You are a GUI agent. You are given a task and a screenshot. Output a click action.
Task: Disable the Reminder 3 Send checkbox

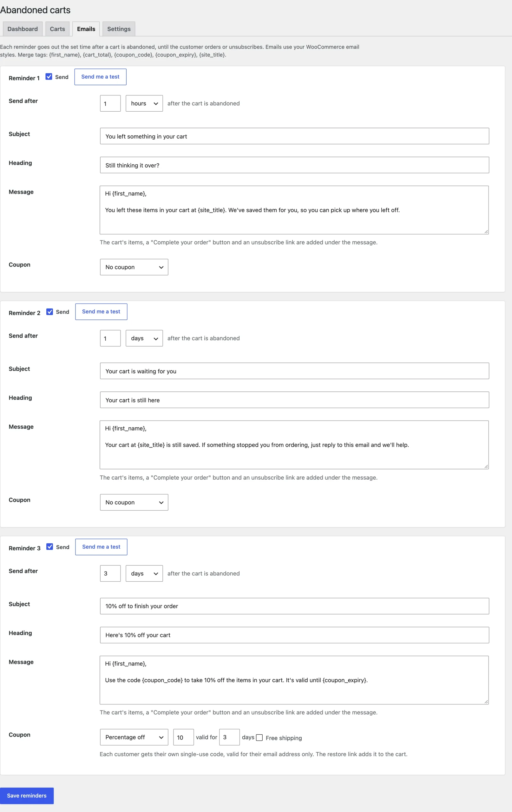[x=49, y=547]
